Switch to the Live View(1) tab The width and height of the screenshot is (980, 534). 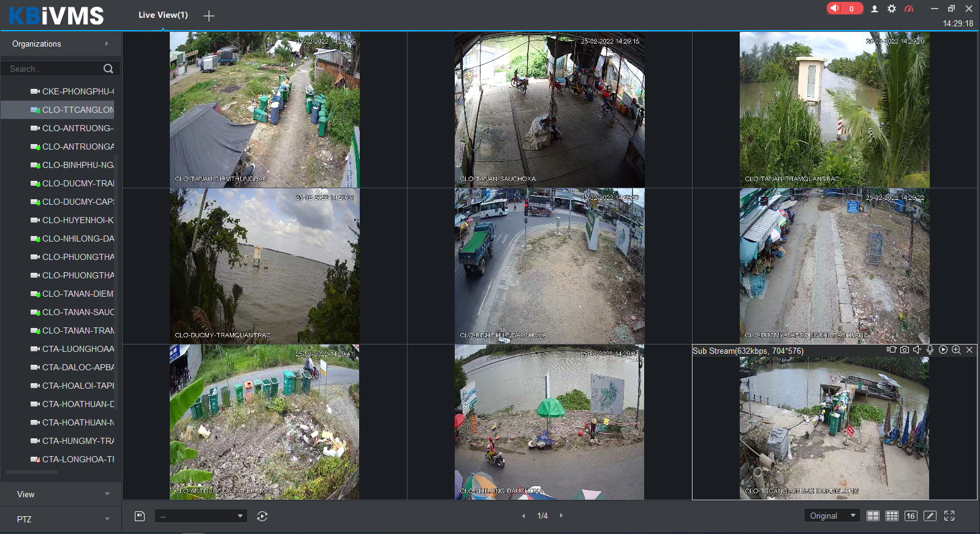coord(163,15)
